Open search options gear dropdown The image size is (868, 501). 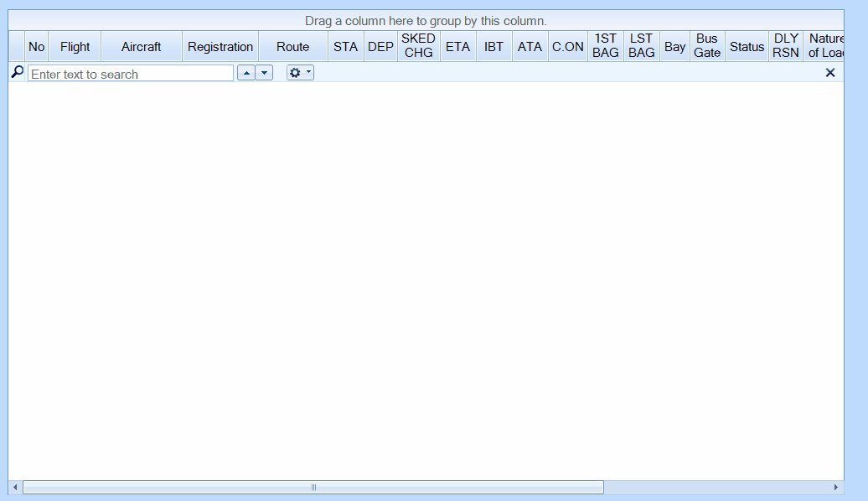coord(300,73)
